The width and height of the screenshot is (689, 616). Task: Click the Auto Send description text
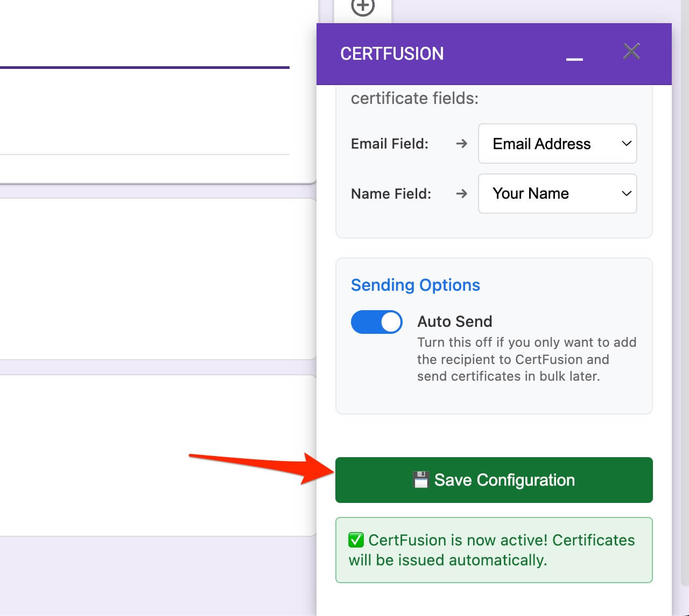pos(526,359)
